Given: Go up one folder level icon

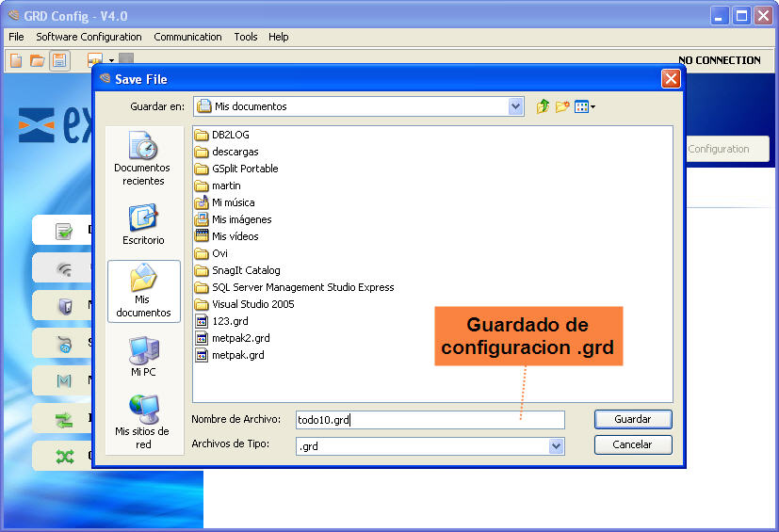Looking at the screenshot, I should [x=543, y=106].
